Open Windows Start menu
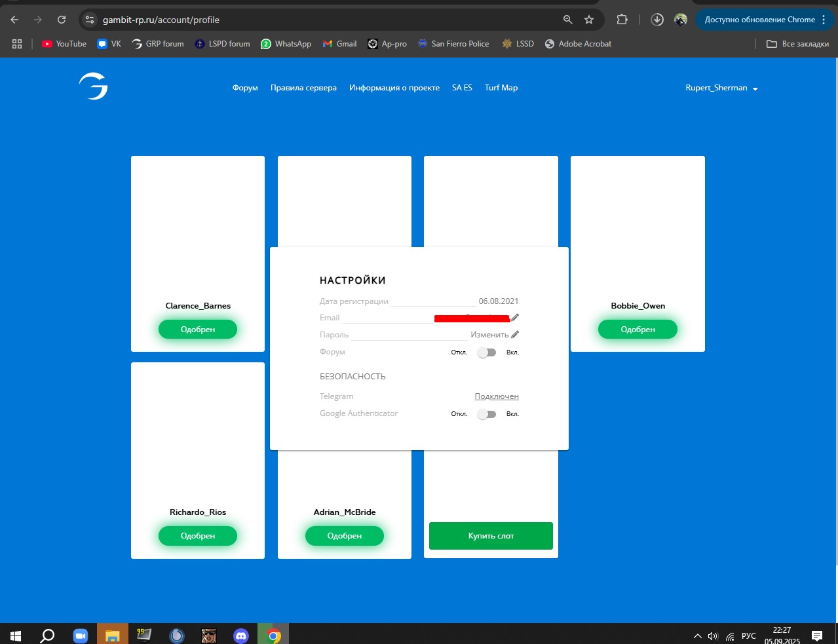This screenshot has height=644, width=838. click(16, 635)
